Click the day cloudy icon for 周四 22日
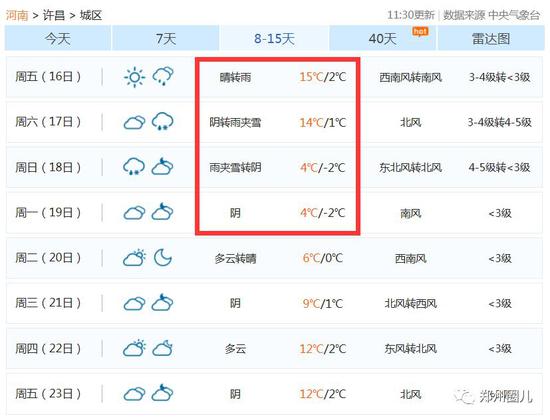Screen dimensions: 550x420 pos(134,348)
